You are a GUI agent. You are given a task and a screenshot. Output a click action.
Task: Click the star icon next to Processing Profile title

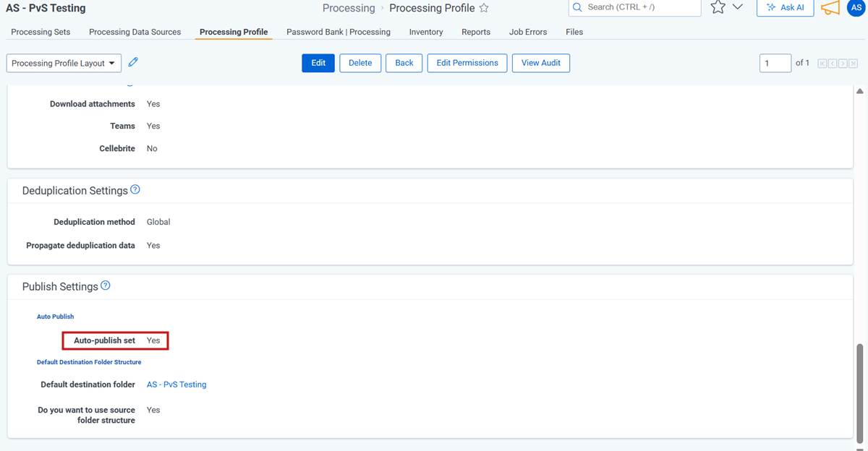click(484, 9)
